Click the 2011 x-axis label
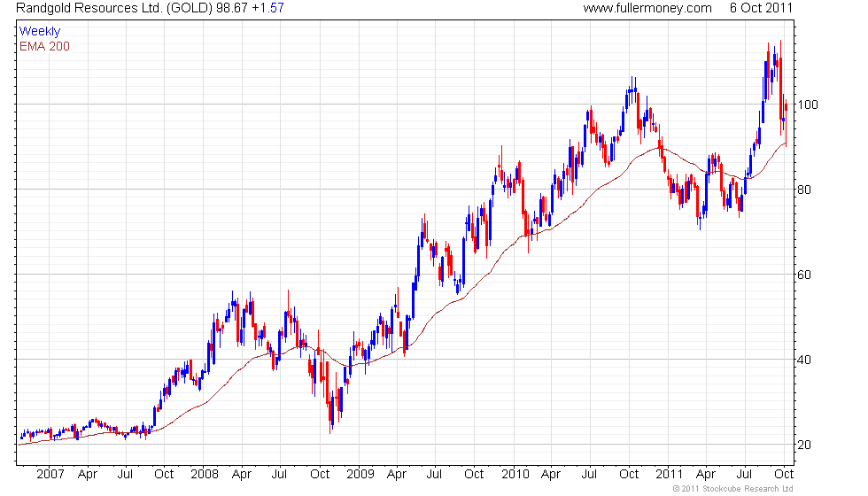This screenshot has height=496, width=868. tap(670, 475)
